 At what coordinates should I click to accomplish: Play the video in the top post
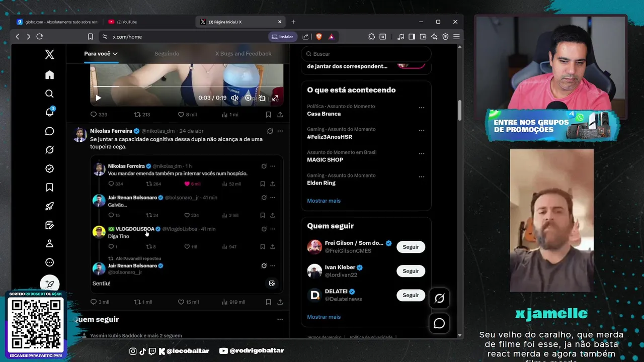tap(98, 98)
